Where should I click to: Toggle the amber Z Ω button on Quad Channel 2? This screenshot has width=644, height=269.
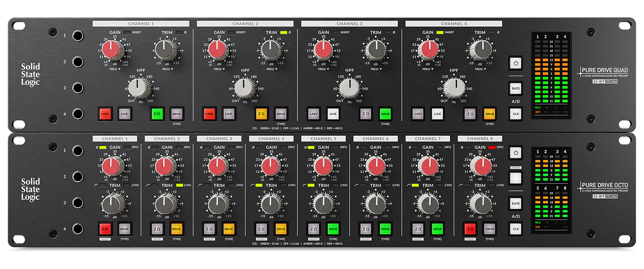(262, 114)
